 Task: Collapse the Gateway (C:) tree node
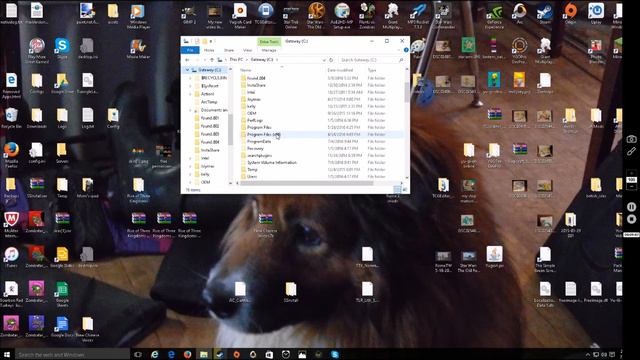(187, 70)
